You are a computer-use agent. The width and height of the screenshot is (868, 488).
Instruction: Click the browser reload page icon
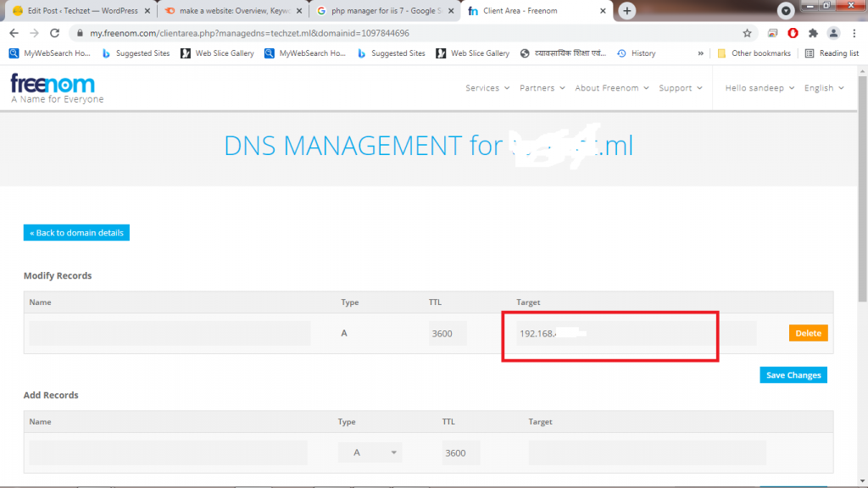point(54,33)
